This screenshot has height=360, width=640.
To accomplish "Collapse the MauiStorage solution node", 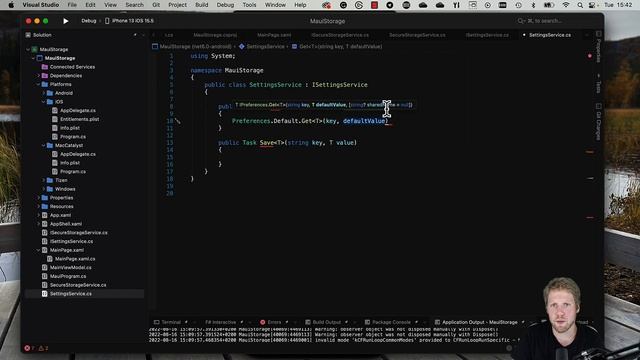I will tap(28, 49).
